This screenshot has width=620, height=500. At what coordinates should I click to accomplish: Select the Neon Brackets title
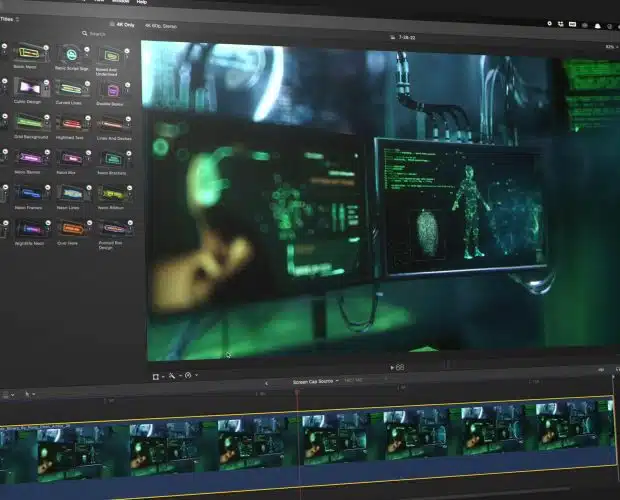click(114, 159)
